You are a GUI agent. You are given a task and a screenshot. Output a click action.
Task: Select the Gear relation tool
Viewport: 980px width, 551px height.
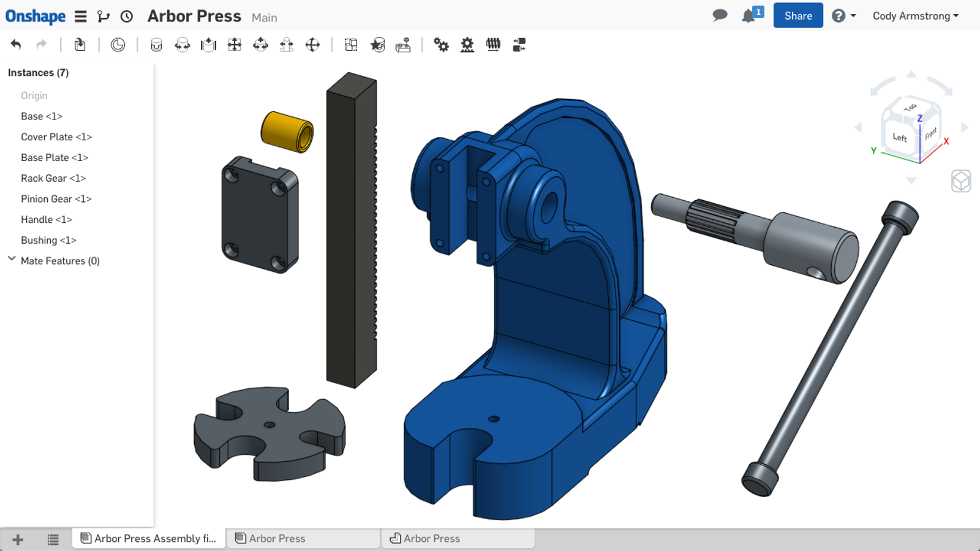(x=441, y=45)
